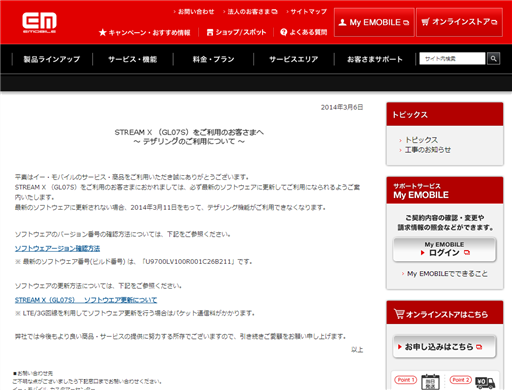This screenshot has width=512, height=390.
Task: Select お客さまサポート menu item
Action: point(375,59)
